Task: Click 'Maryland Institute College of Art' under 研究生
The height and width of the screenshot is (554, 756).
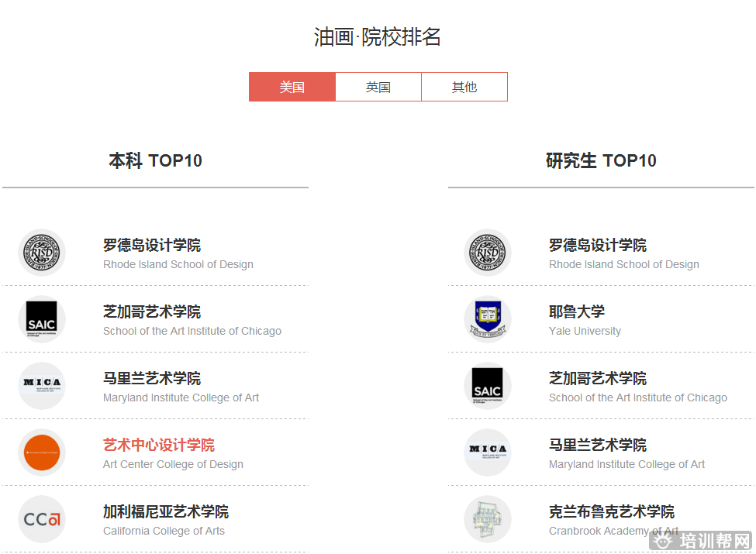Action: coord(627,464)
